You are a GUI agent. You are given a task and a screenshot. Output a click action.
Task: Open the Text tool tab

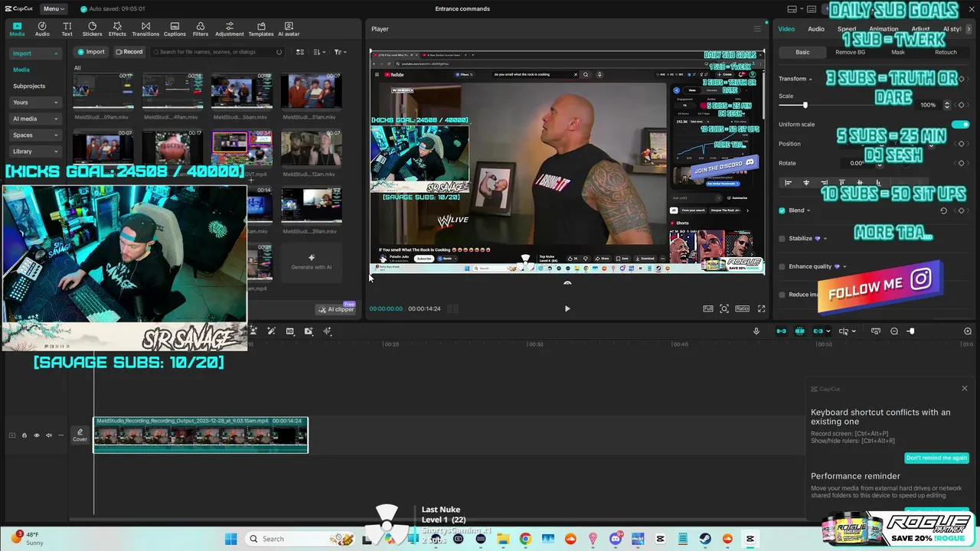click(x=67, y=29)
